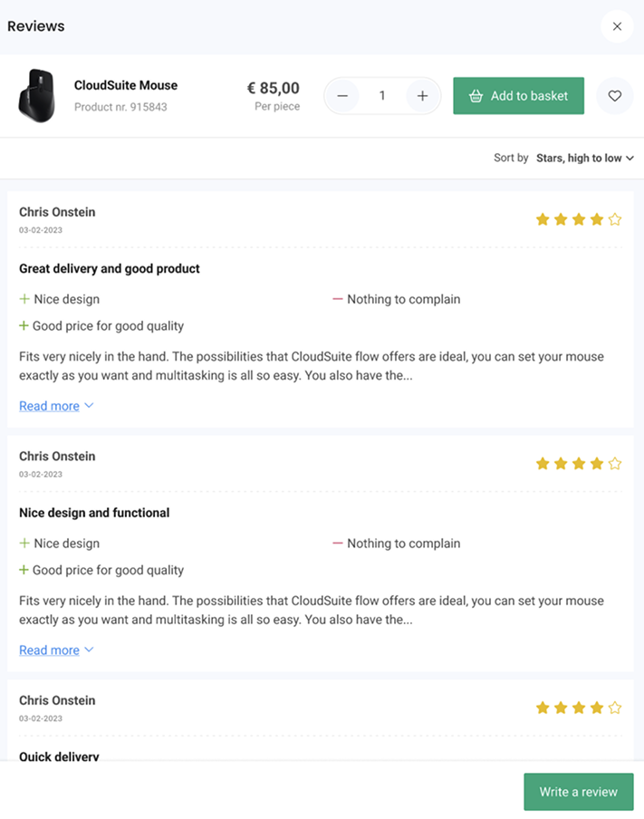Screen dimensions: 644x819
Task: Expand second review with Read more
Action: click(49, 650)
